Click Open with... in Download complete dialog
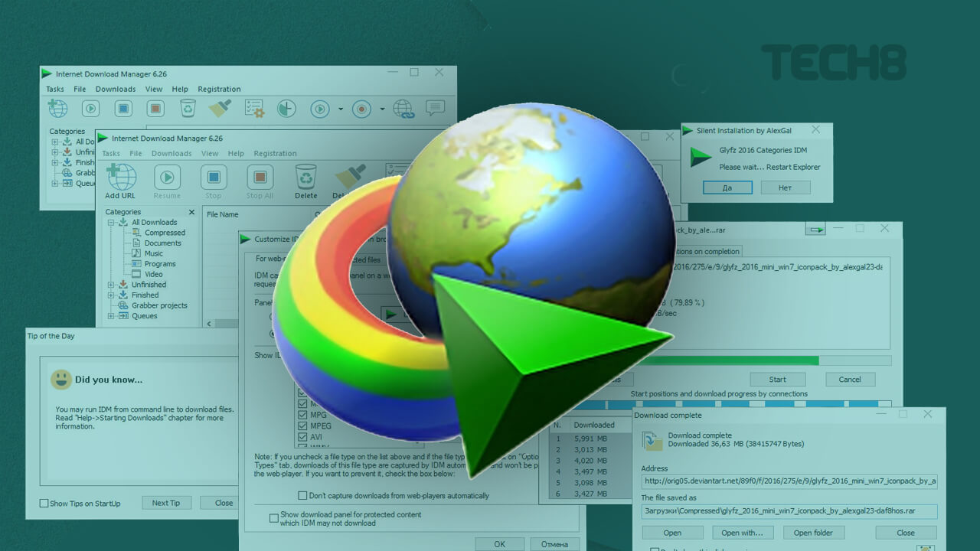 point(742,533)
